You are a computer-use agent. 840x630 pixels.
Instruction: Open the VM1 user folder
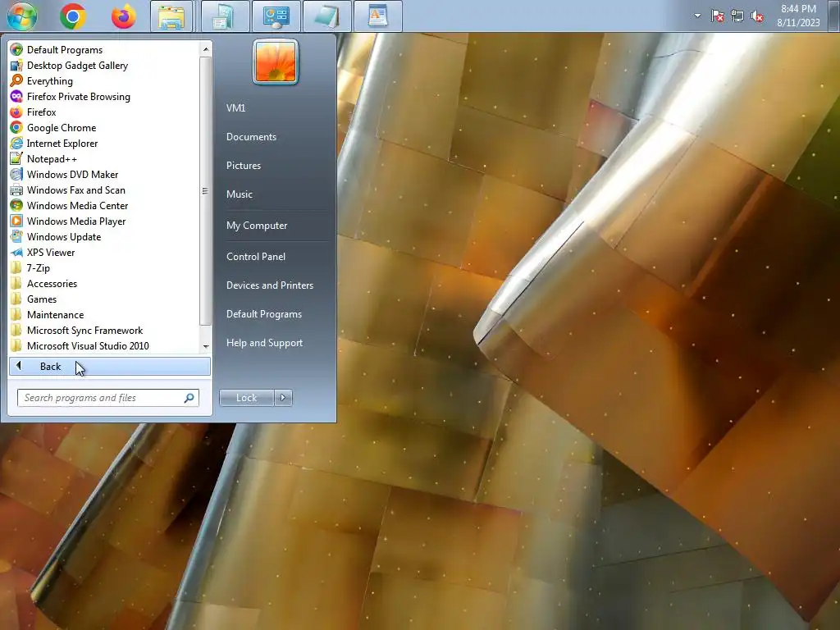tap(236, 107)
